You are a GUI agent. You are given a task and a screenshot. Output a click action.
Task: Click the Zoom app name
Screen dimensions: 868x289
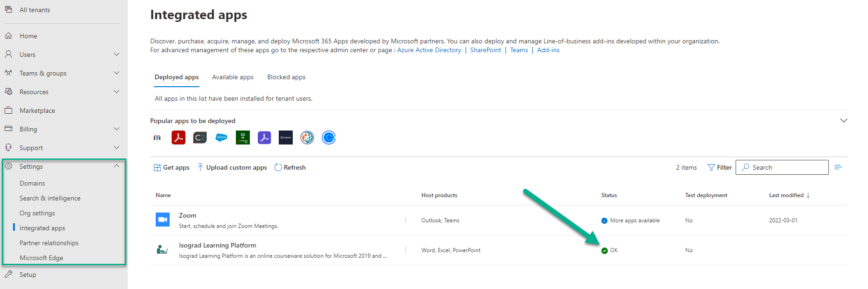pos(187,215)
